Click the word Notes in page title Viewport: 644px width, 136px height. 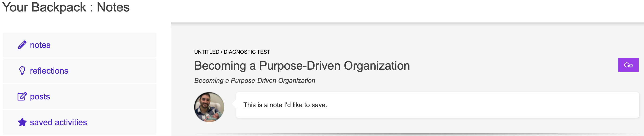click(113, 7)
